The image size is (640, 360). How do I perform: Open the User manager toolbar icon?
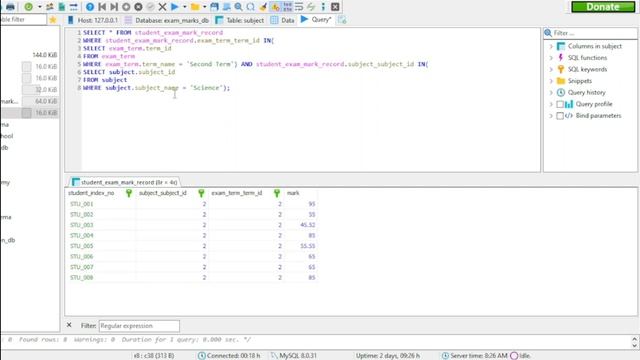(x=50, y=7)
